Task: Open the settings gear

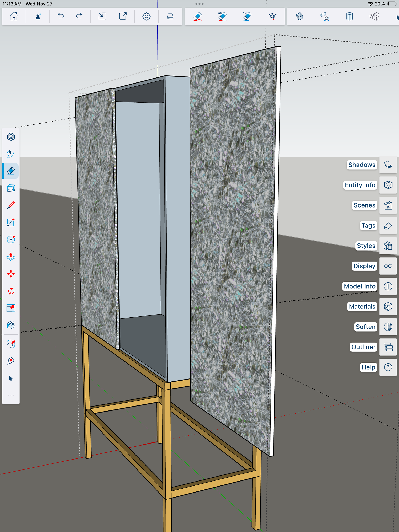Action: click(146, 16)
